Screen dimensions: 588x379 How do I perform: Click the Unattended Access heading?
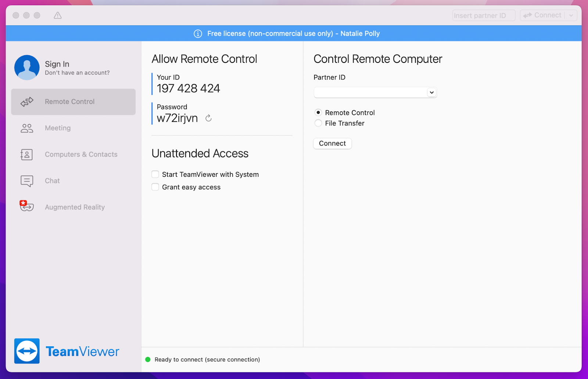200,154
